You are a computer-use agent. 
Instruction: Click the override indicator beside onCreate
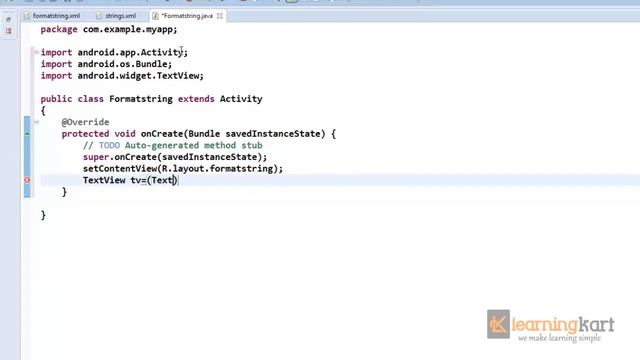click(x=27, y=133)
